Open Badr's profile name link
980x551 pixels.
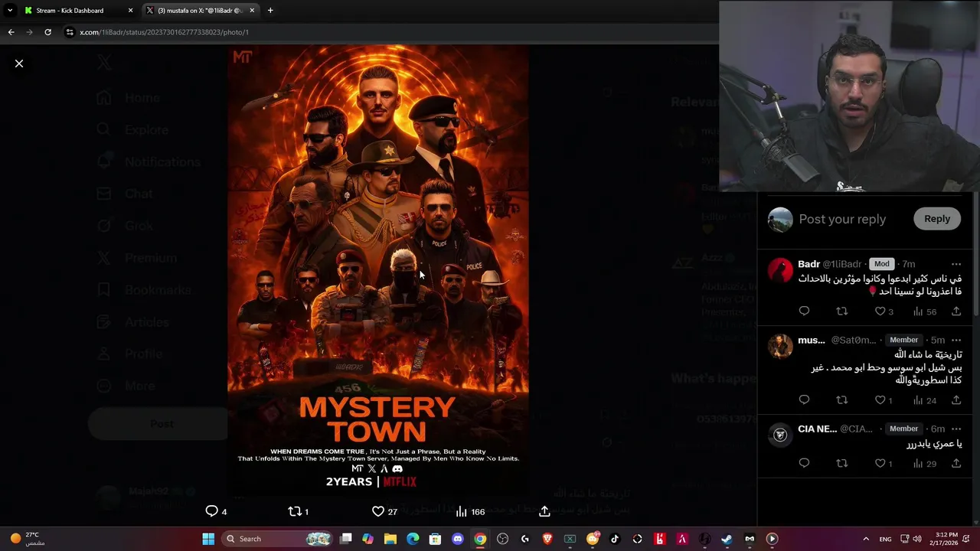(x=808, y=264)
